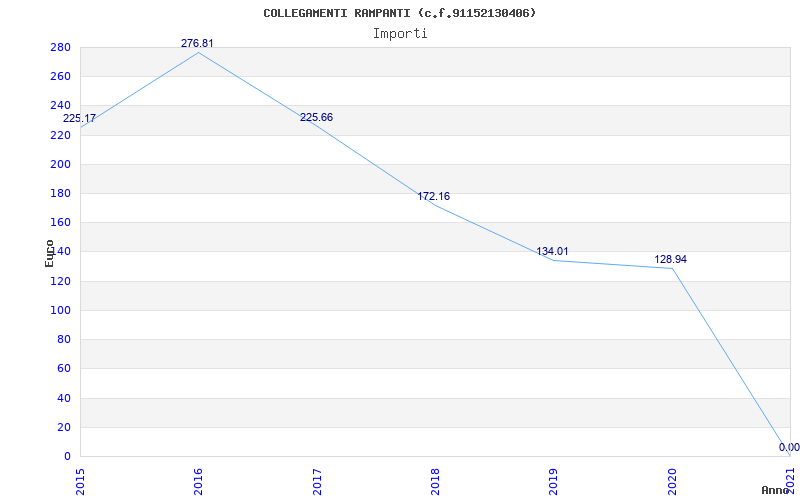Click the 2016 x-axis label
This screenshot has width=800, height=500.
click(198, 482)
